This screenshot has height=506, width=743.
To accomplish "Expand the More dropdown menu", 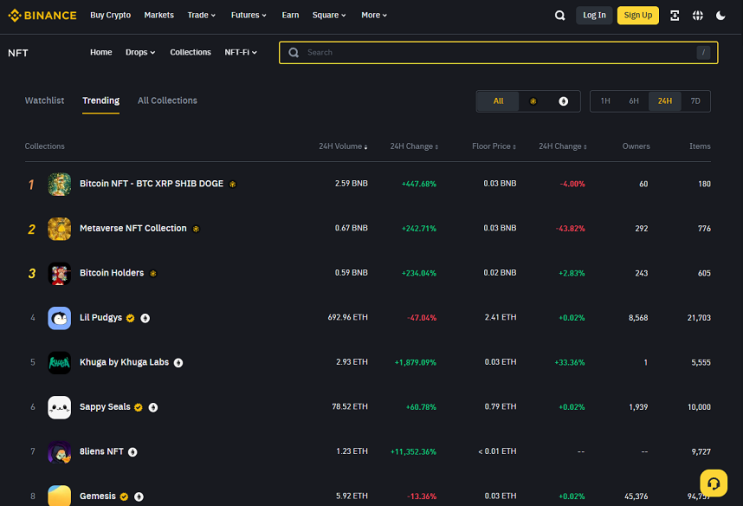I will 374,15.
